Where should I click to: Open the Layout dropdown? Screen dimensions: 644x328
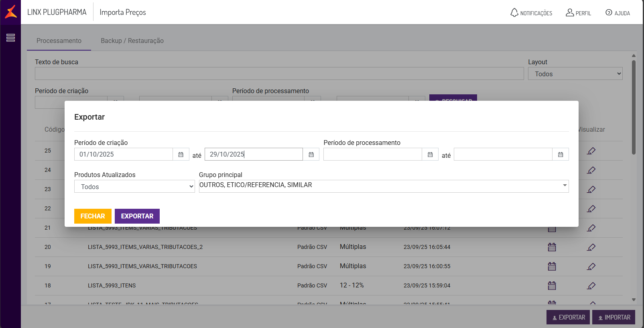tap(575, 74)
